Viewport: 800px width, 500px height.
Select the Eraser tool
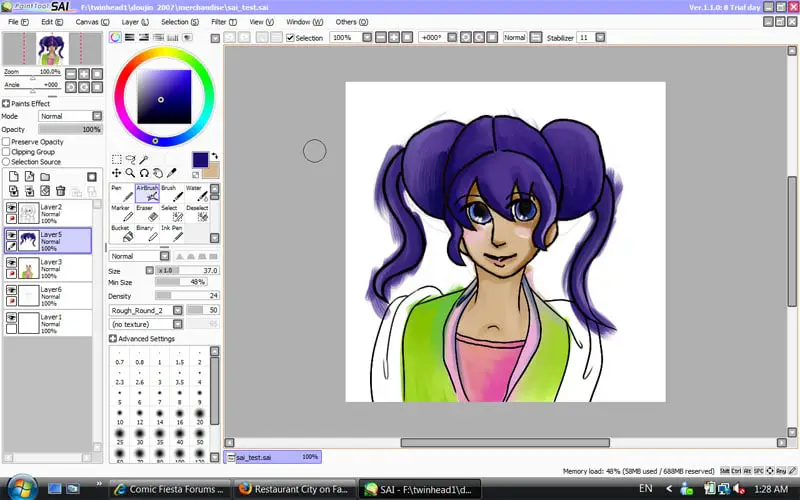point(147,214)
